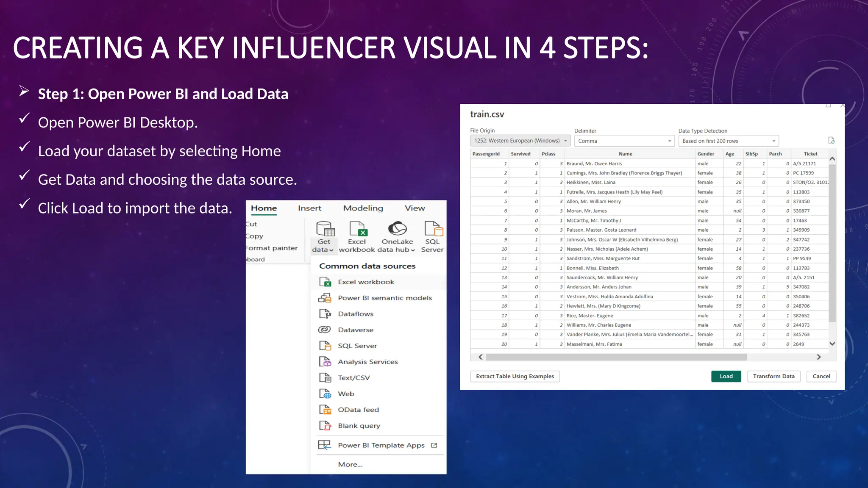Click More... in data sources menu

tap(350, 465)
